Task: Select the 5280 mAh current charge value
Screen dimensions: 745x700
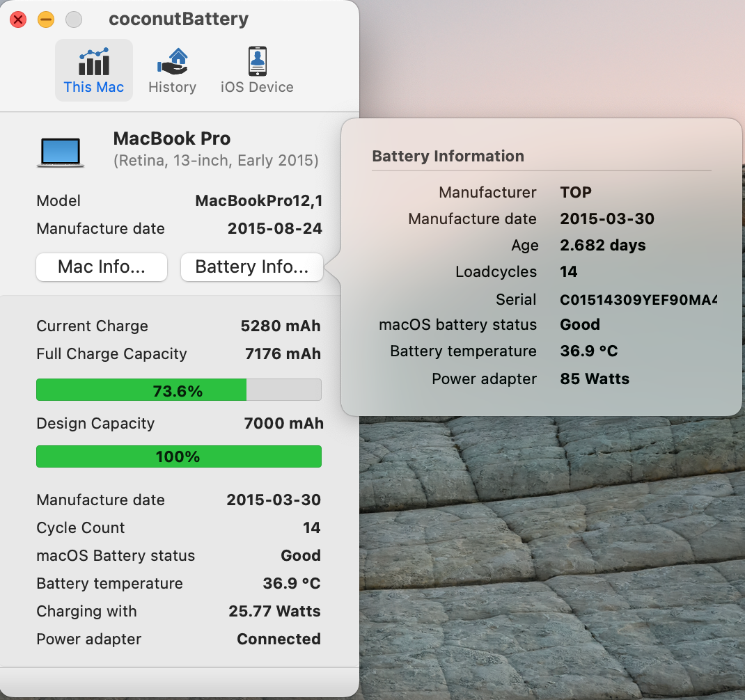Action: (281, 326)
